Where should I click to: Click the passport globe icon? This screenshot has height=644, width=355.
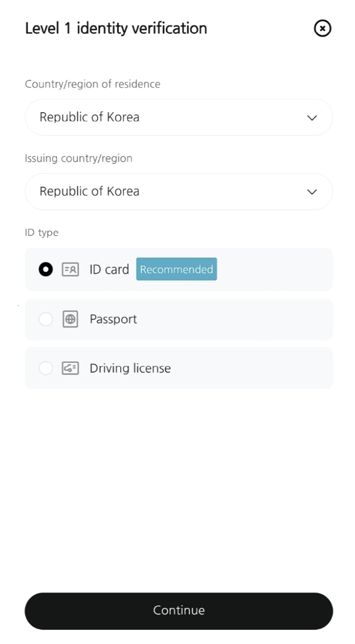(70, 319)
